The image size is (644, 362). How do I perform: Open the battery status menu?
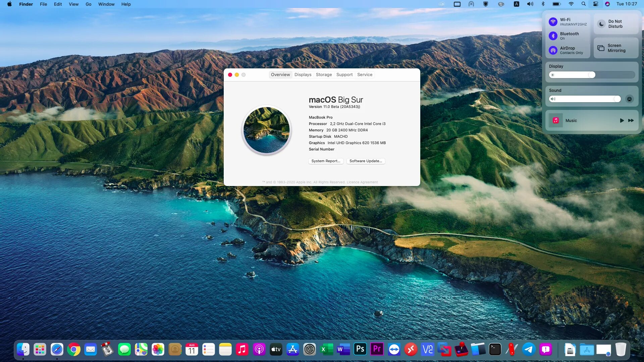(x=556, y=4)
